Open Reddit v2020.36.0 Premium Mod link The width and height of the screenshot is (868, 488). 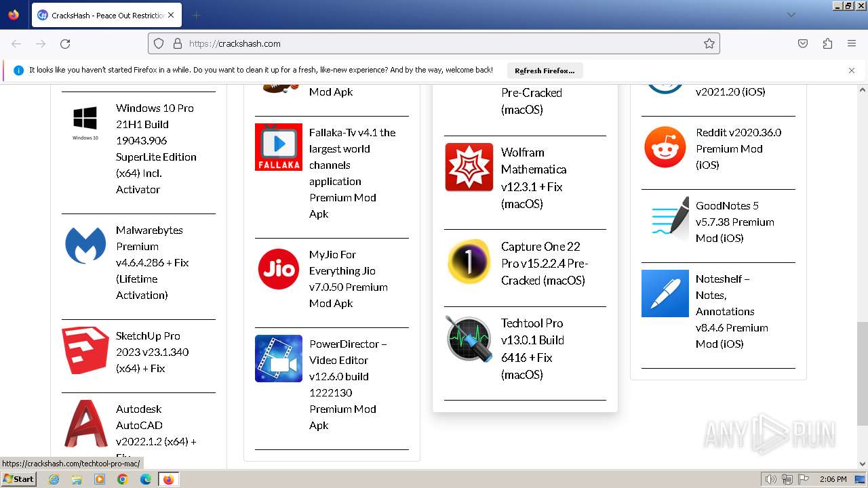[738, 148]
